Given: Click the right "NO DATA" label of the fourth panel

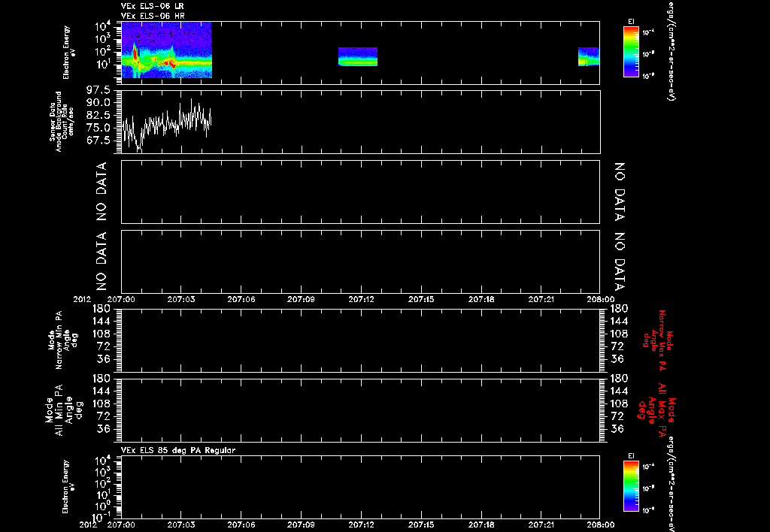Looking at the screenshot, I should (620, 261).
